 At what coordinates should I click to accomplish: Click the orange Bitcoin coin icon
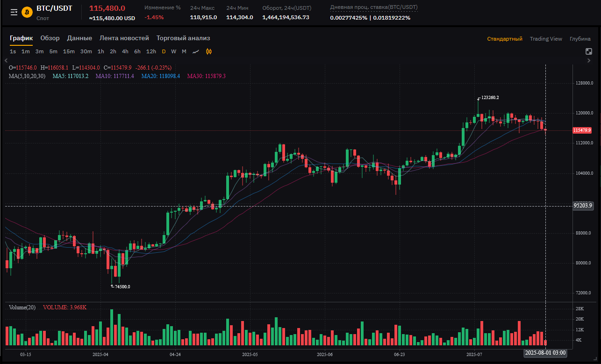click(x=27, y=12)
